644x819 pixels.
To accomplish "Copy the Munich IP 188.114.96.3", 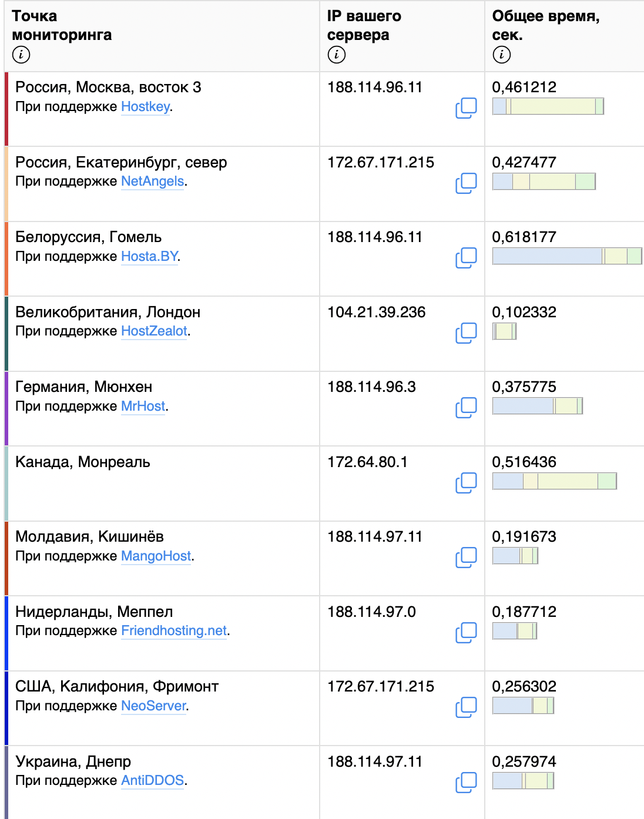I will coord(466,408).
